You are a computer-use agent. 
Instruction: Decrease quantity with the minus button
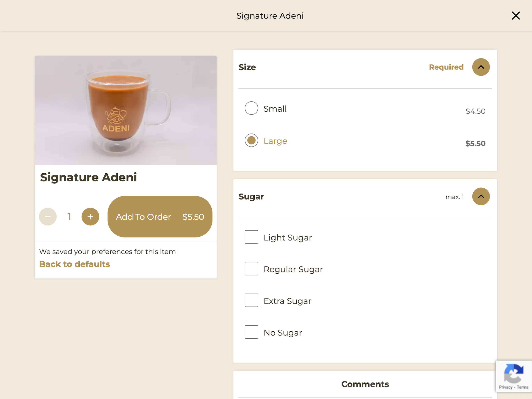pyautogui.click(x=48, y=217)
